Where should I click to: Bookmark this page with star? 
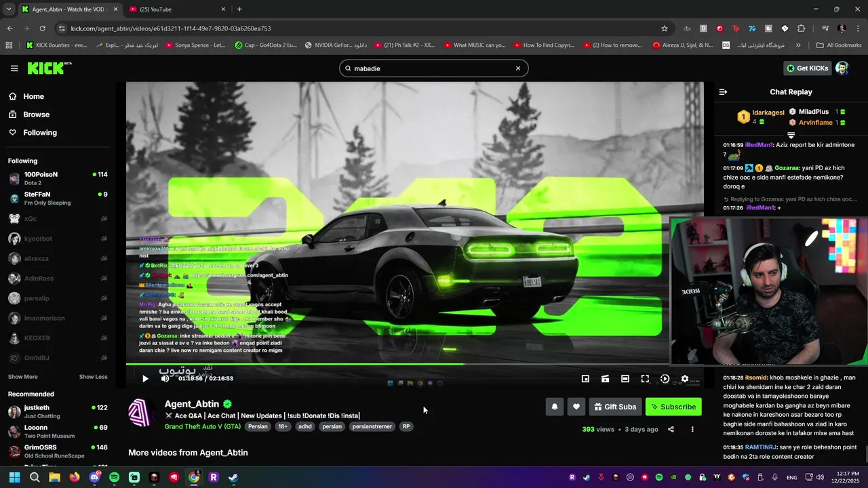coord(665,28)
